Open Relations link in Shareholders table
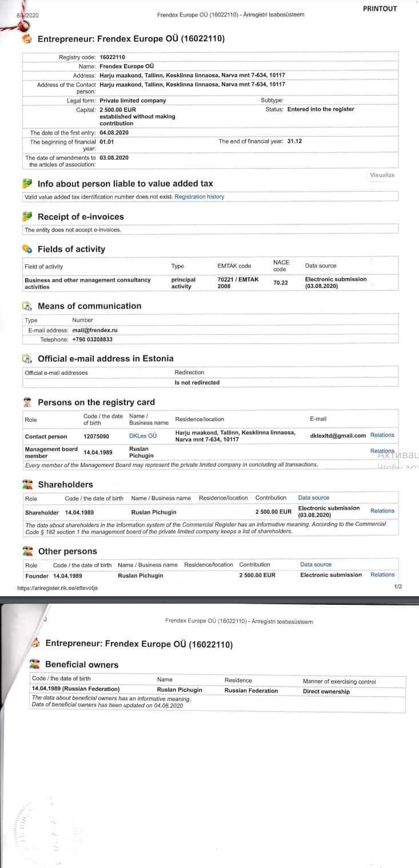The width and height of the screenshot is (419, 868). 382,511
